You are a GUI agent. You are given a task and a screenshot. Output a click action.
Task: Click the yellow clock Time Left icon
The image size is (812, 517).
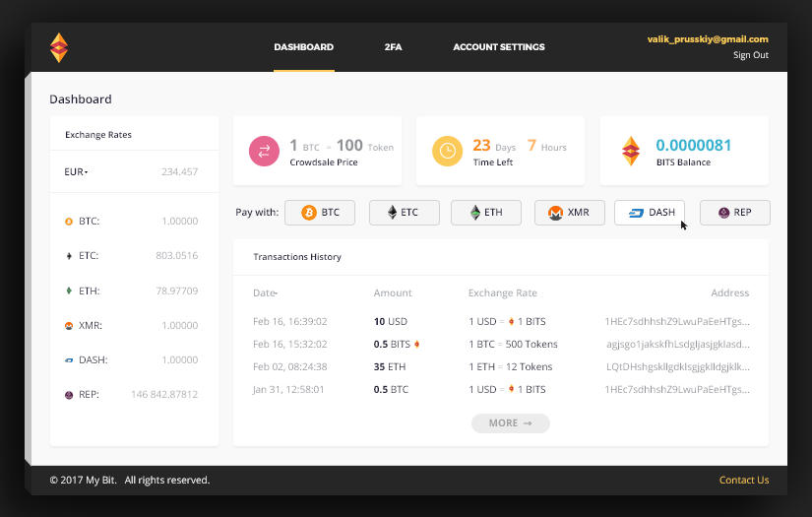coord(448,151)
